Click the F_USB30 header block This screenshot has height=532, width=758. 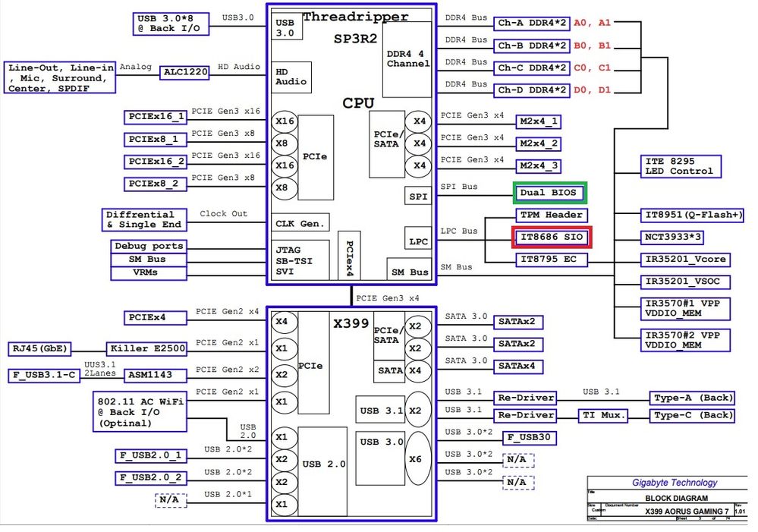coord(530,438)
